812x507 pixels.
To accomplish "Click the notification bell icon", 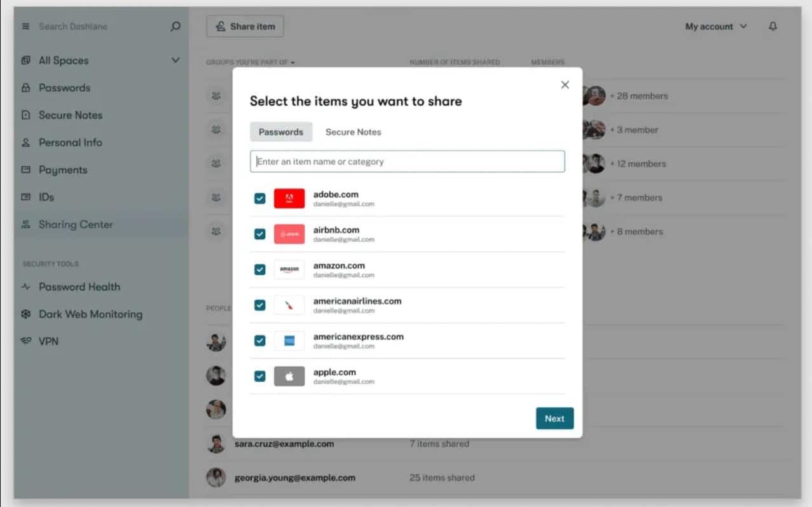I will click(x=773, y=26).
